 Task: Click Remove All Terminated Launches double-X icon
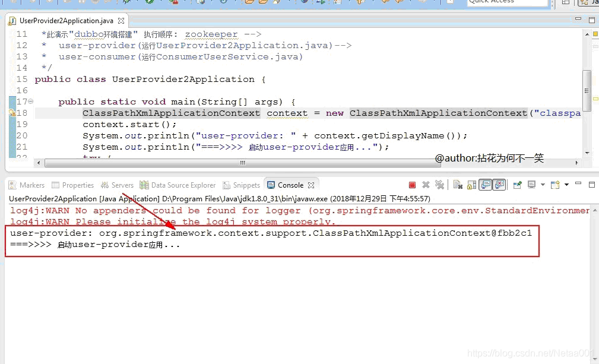(440, 185)
